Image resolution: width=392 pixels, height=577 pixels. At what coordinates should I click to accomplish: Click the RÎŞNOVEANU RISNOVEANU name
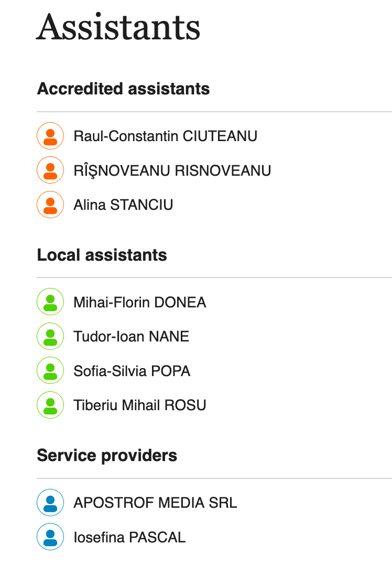pos(172,171)
